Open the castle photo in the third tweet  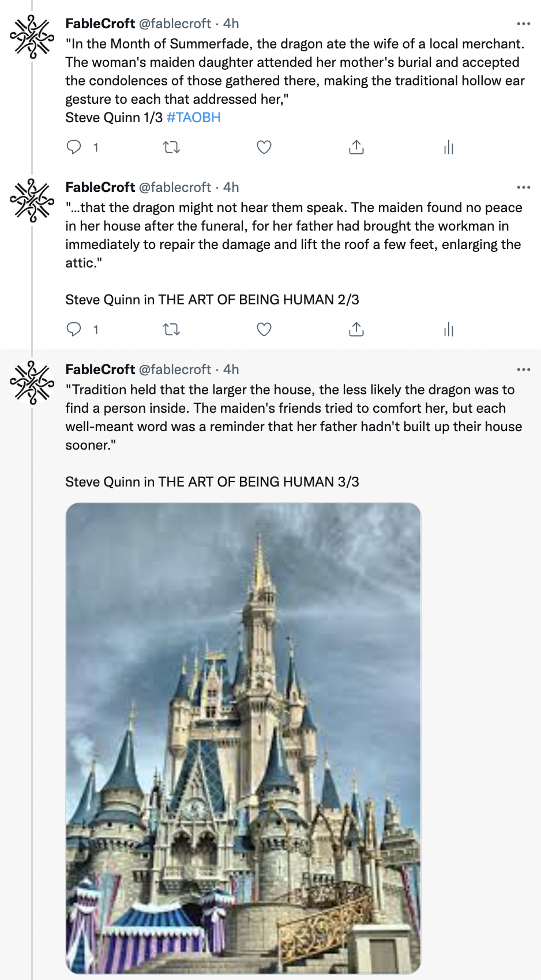pos(243,738)
